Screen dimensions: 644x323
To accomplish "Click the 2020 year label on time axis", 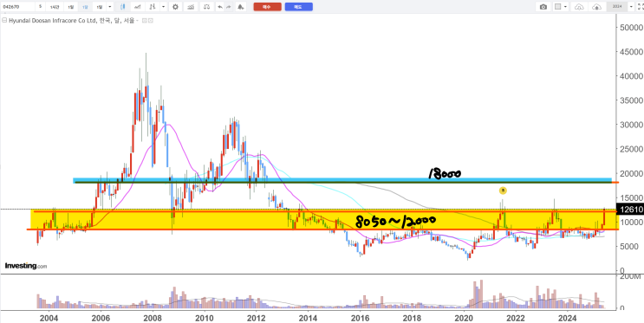I will point(464,318).
